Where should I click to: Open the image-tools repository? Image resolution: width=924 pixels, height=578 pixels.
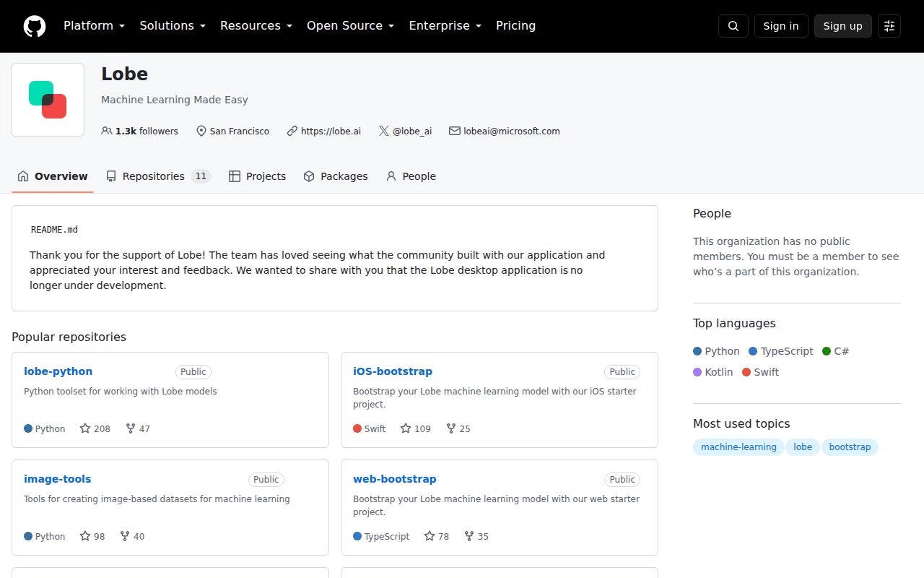58,479
